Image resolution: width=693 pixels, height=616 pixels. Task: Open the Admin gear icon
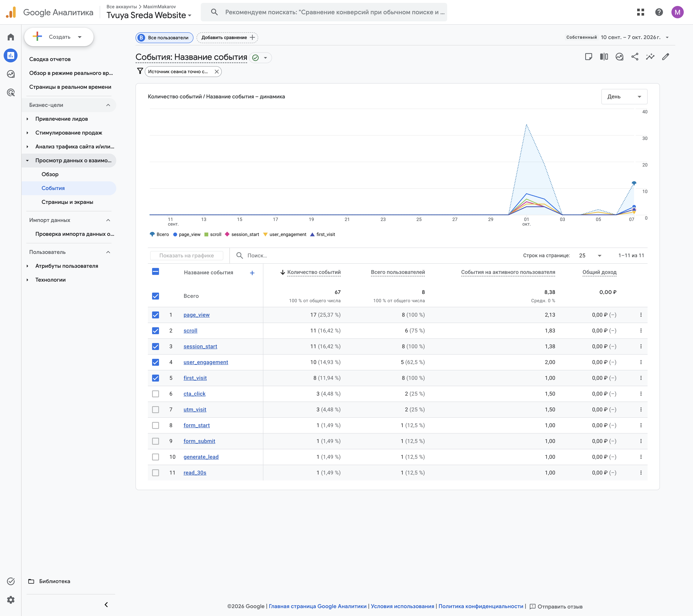point(11,600)
